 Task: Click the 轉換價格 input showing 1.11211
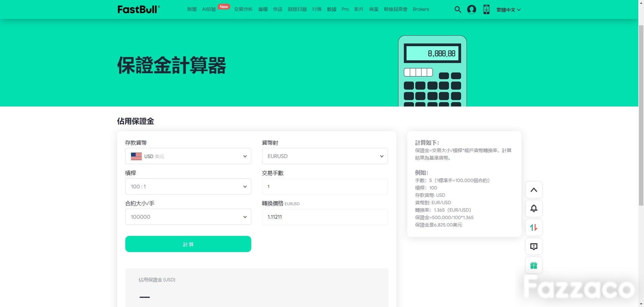[x=325, y=217]
